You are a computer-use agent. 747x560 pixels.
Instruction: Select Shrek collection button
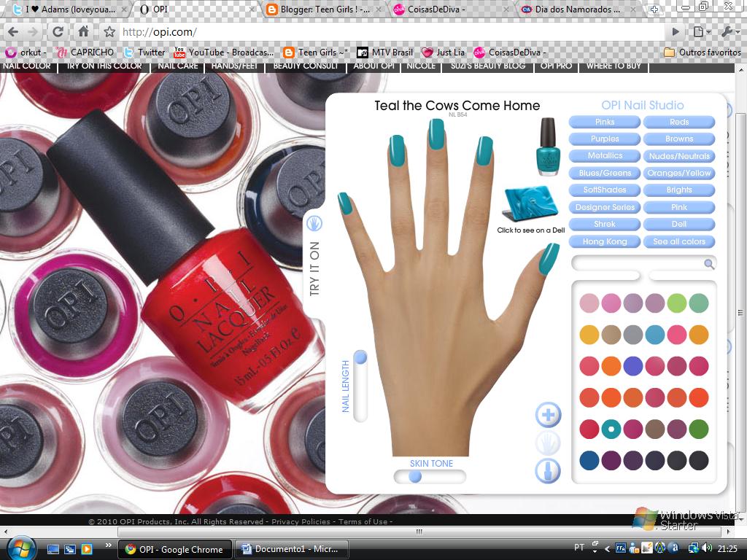tap(605, 224)
